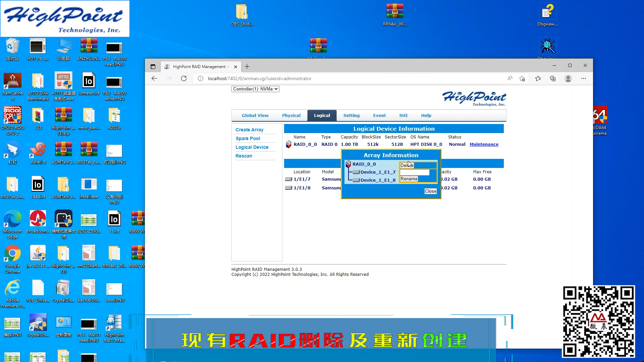Open the Microsoft Edge desktop shortcut
This screenshot has width=644, height=362.
click(x=12, y=225)
